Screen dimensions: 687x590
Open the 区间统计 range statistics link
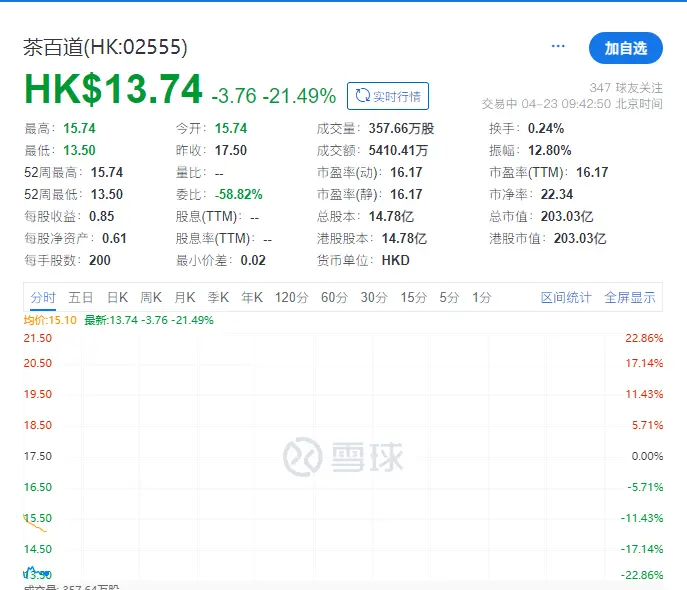[x=566, y=298]
